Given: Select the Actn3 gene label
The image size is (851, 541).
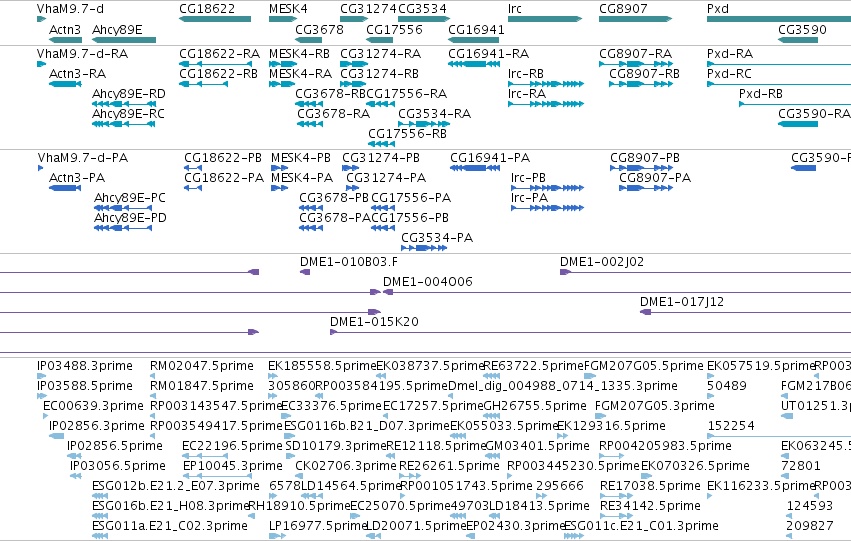Looking at the screenshot, I should (65, 29).
